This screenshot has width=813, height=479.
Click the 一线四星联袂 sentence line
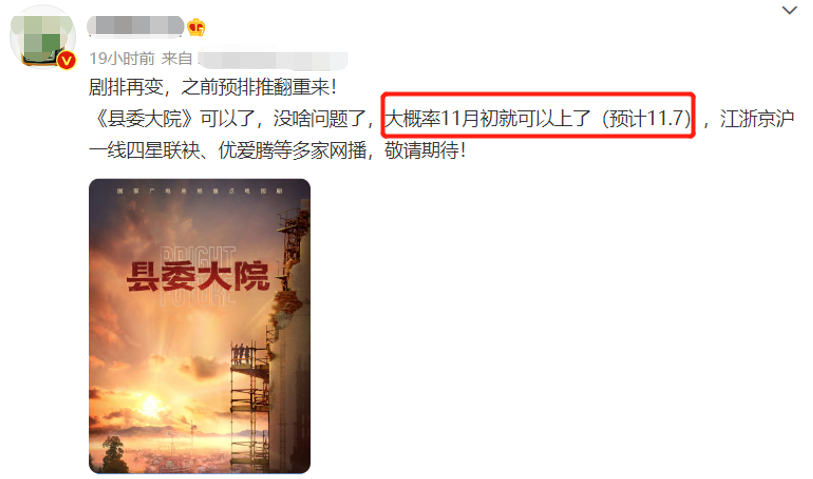[277, 151]
